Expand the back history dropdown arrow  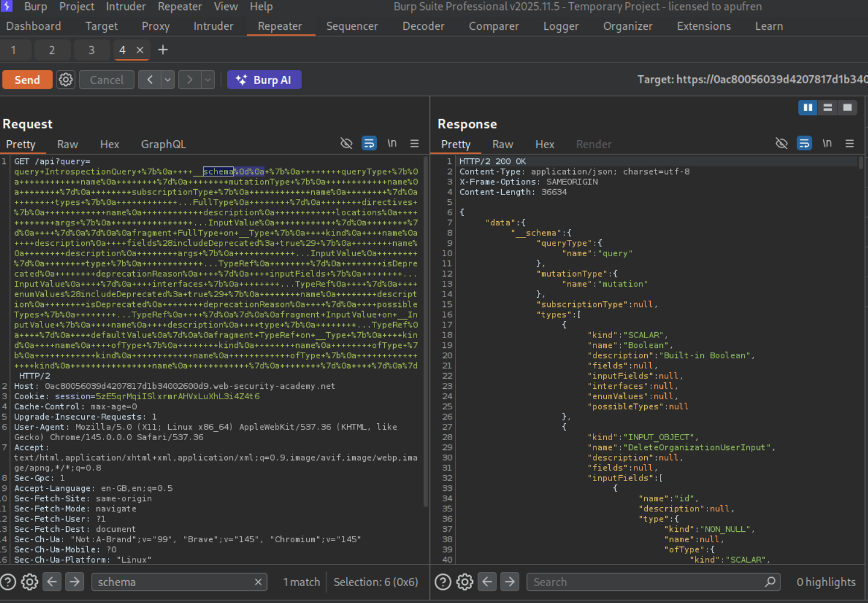(168, 79)
